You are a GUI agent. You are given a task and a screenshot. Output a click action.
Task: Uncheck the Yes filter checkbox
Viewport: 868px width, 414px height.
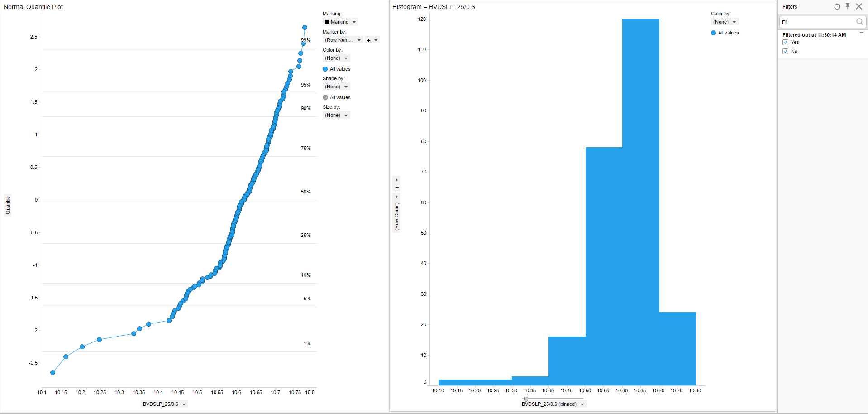click(x=786, y=43)
